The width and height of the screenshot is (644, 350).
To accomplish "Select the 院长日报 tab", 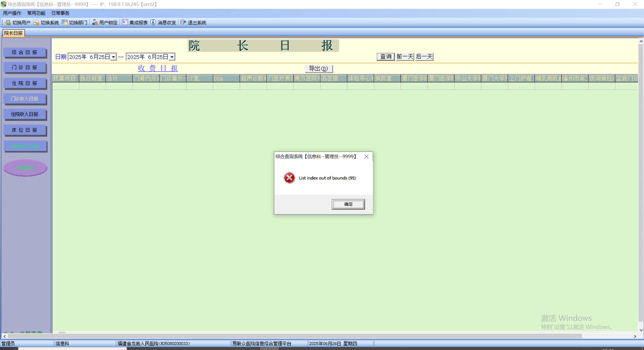I will click(13, 33).
